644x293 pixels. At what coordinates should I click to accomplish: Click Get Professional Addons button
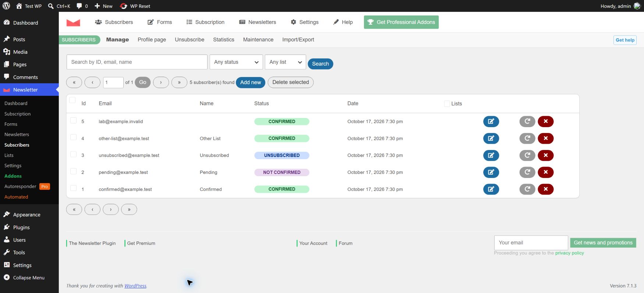coord(401,22)
